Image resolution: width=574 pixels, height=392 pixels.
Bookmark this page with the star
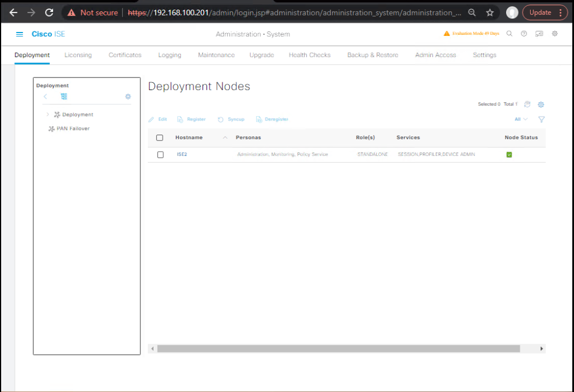[490, 13]
